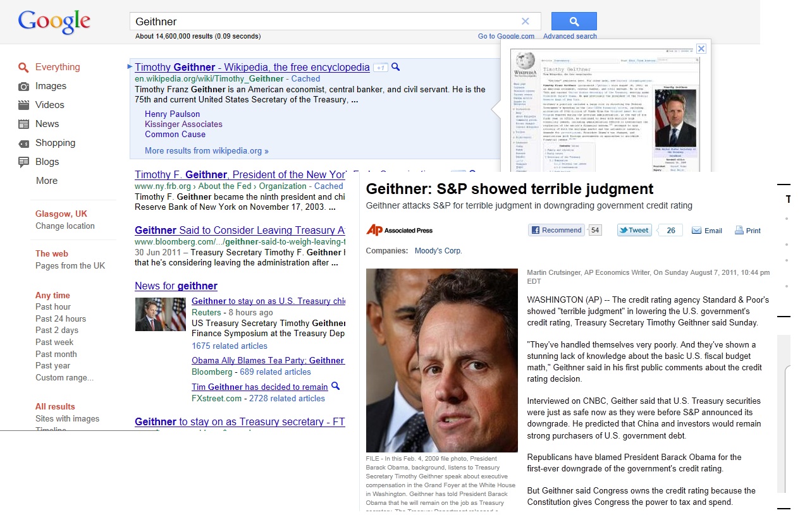Click the blue search magnifier button

(x=574, y=21)
